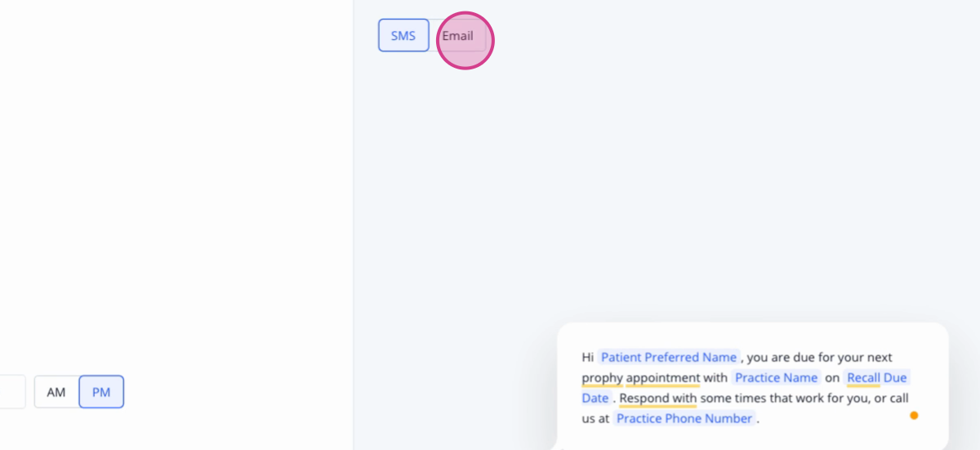This screenshot has height=450, width=980.
Task: Switch to the Email tab
Action: [458, 35]
